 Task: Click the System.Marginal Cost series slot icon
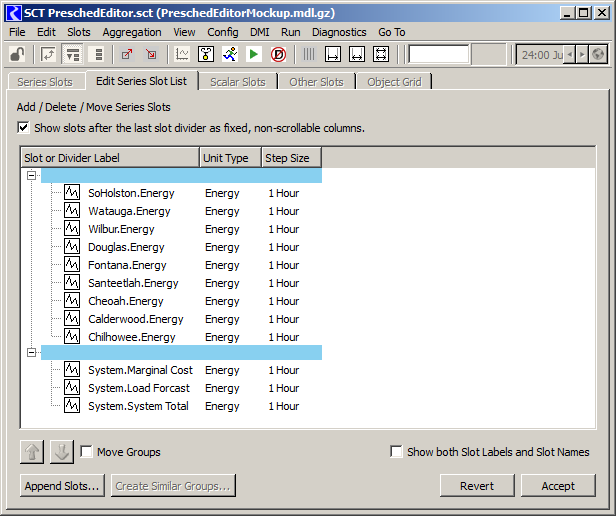coord(72,369)
